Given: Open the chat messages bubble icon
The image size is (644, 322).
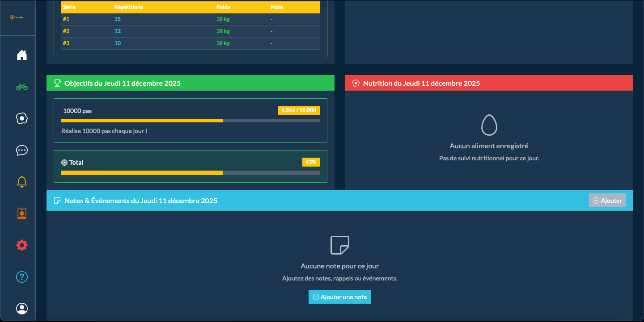Looking at the screenshot, I should coord(22,150).
